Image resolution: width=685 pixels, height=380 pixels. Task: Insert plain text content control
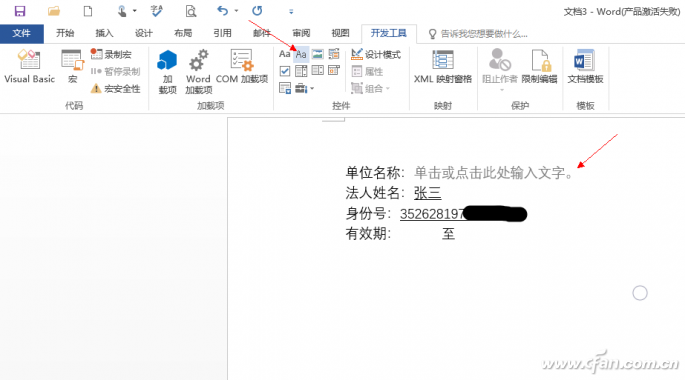(x=301, y=54)
